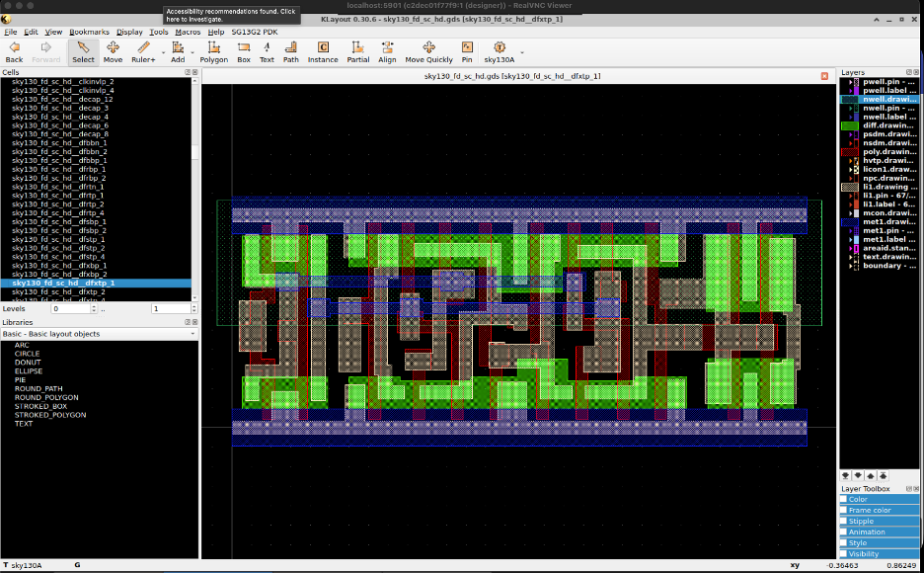Click the Instance tool icon

coord(322,51)
